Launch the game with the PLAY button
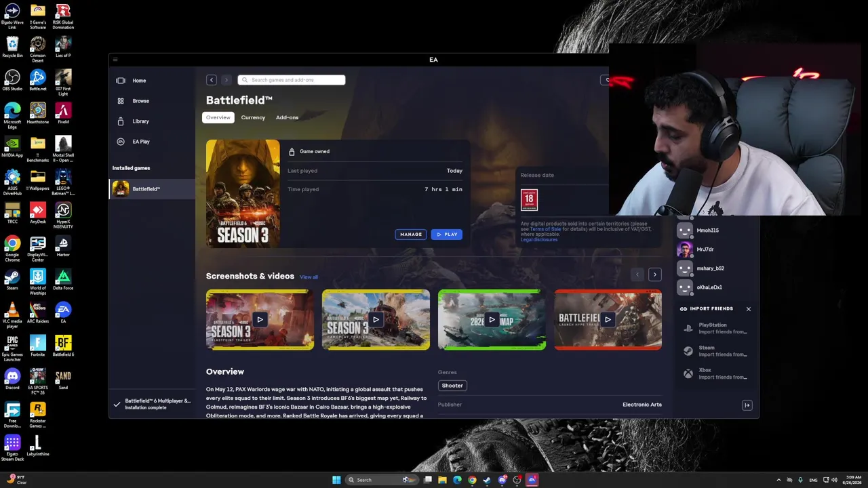This screenshot has height=488, width=868. click(447, 235)
